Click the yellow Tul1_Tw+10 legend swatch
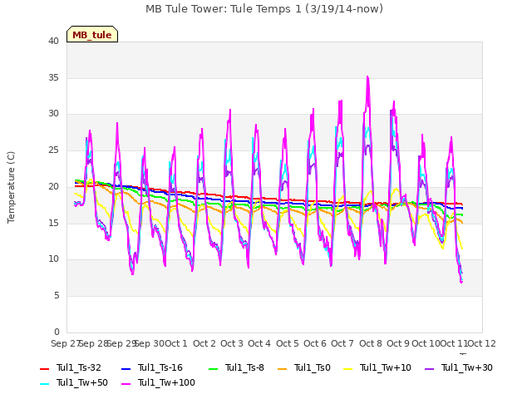 [x=348, y=368]
